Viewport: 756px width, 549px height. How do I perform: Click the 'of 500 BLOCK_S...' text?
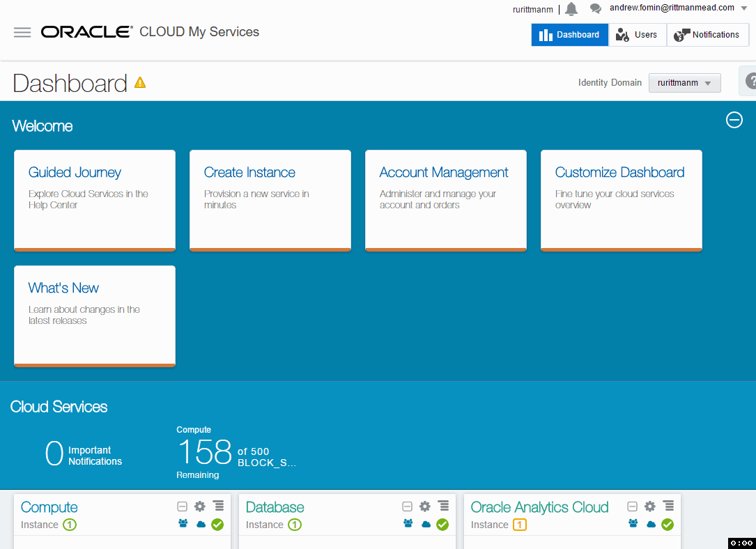(x=267, y=457)
